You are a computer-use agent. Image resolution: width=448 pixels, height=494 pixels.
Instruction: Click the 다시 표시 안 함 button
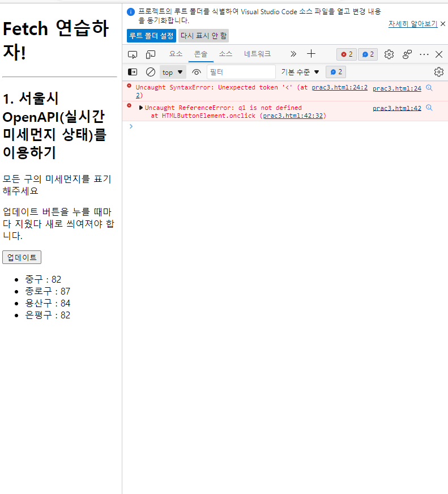[203, 36]
